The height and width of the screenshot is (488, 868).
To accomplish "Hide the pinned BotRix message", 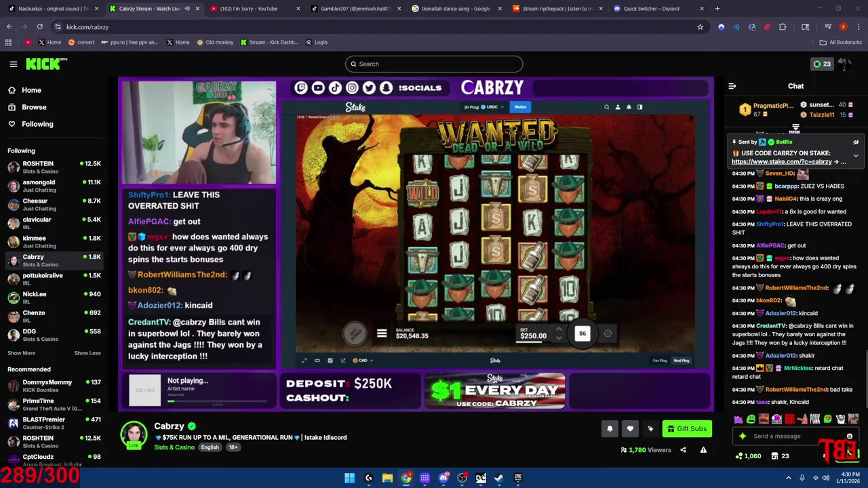I will pyautogui.click(x=856, y=142).
